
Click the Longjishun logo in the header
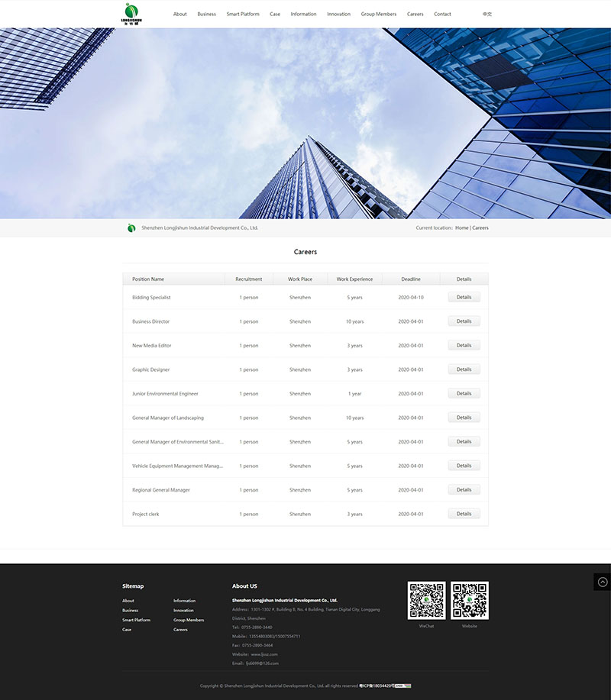pos(131,13)
